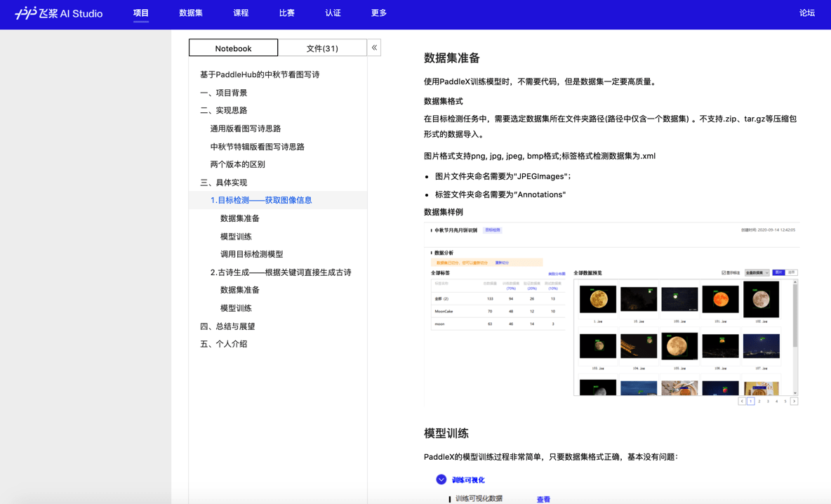Click the next-page arrow in preview pagination

point(794,402)
